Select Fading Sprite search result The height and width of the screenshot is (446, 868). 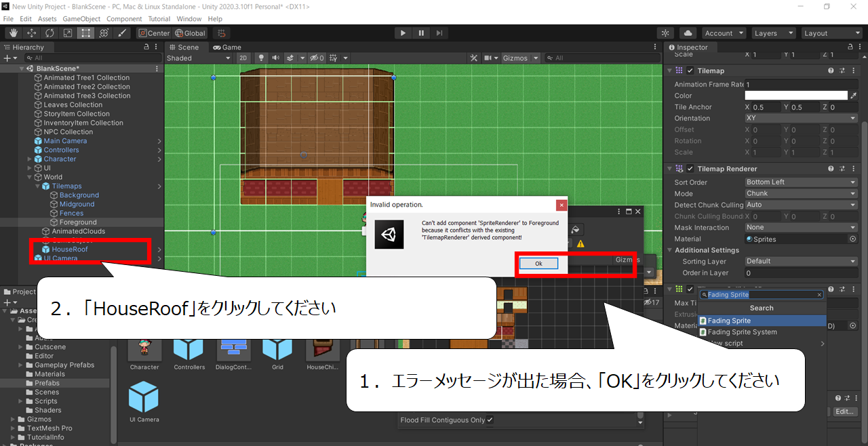(762, 321)
